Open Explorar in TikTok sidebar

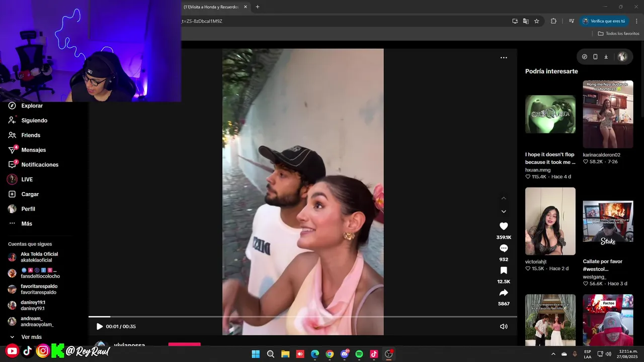tap(26, 106)
